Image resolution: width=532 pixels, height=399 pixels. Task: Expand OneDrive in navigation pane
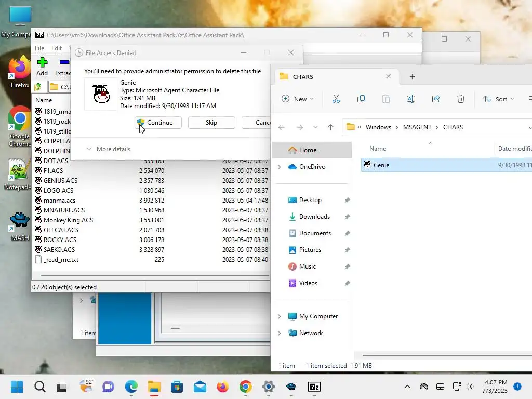click(x=279, y=167)
